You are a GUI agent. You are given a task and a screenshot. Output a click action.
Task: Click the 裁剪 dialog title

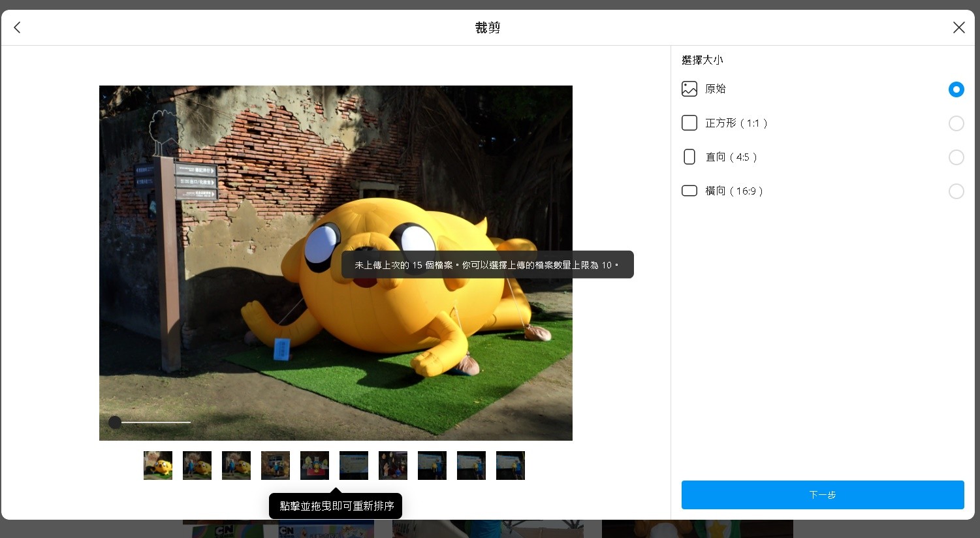[x=488, y=27]
